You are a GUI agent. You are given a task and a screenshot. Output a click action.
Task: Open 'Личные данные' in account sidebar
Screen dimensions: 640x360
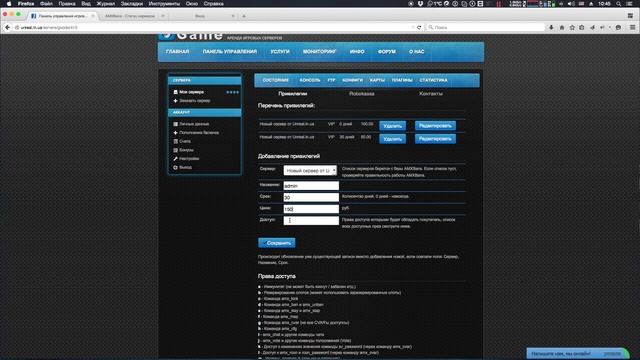(194, 124)
